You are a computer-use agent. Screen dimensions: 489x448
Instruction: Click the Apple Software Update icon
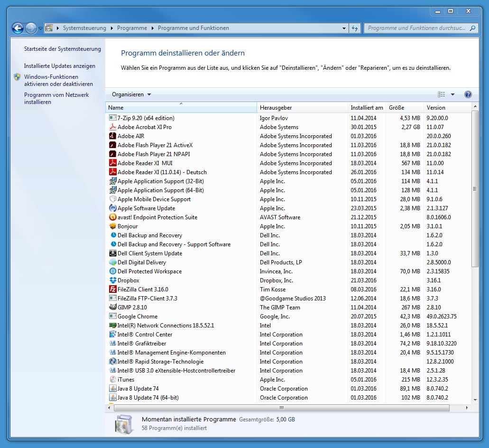click(x=112, y=208)
